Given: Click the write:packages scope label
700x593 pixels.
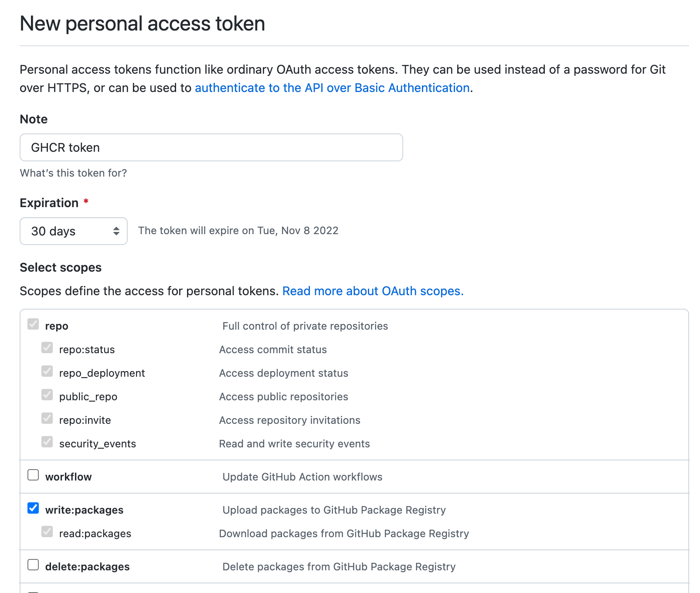Looking at the screenshot, I should pos(84,510).
